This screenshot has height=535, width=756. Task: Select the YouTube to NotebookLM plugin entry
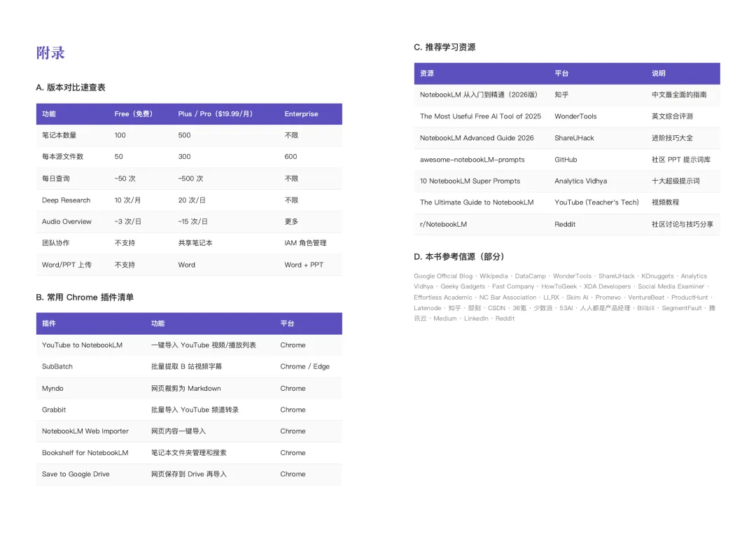click(86, 345)
